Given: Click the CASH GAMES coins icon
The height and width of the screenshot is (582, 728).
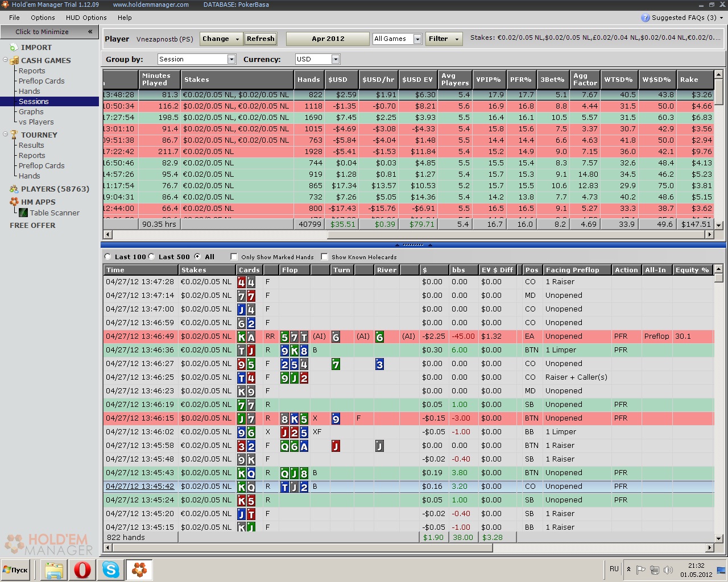Looking at the screenshot, I should point(14,60).
